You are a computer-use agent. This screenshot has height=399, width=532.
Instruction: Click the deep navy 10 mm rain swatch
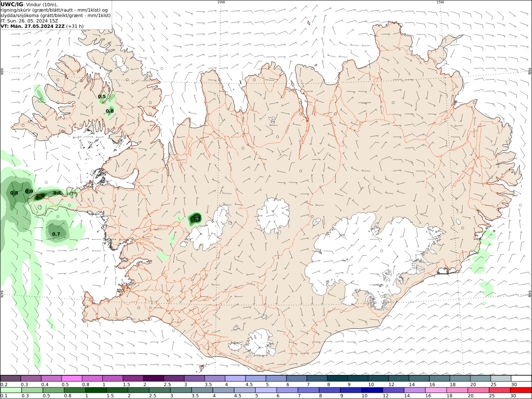point(372,390)
